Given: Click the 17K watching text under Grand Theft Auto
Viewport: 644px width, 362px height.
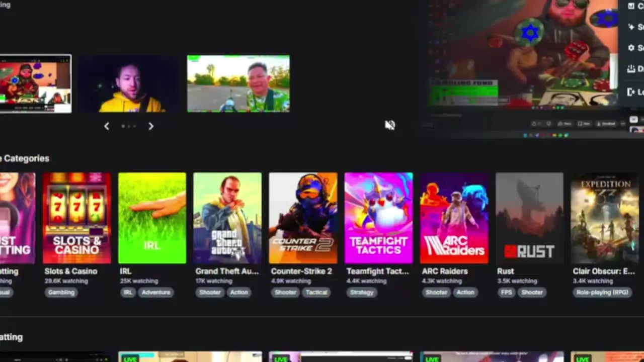Looking at the screenshot, I should 214,281.
